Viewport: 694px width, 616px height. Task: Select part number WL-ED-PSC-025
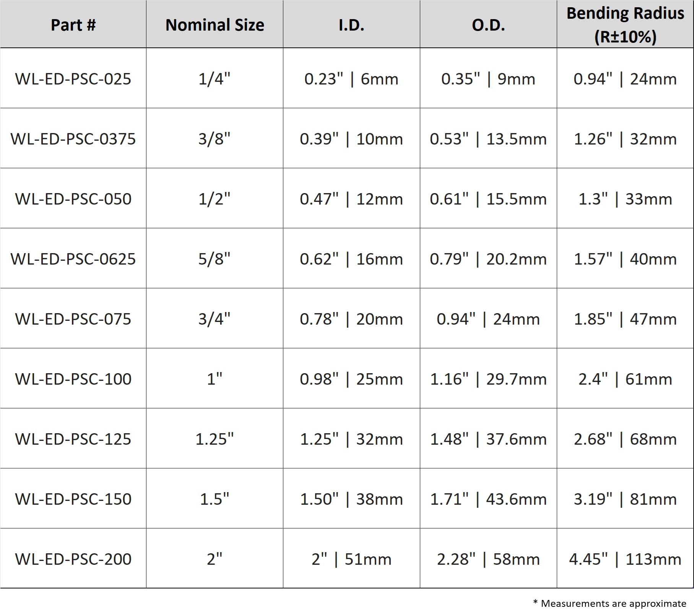(x=73, y=79)
